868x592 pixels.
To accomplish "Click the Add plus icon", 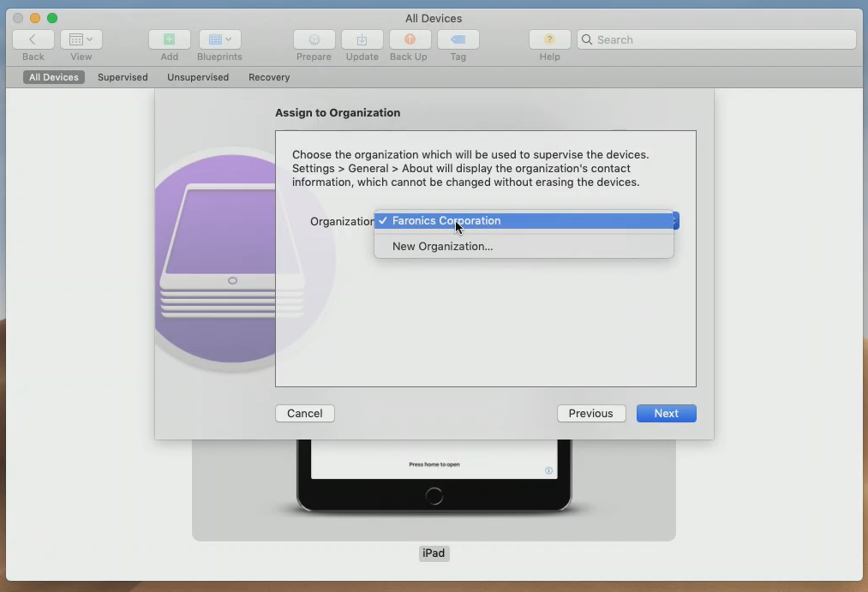I will click(x=170, y=39).
